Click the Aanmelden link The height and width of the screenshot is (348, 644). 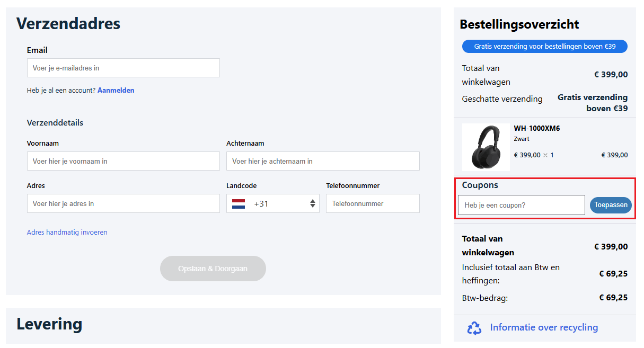[x=116, y=90]
